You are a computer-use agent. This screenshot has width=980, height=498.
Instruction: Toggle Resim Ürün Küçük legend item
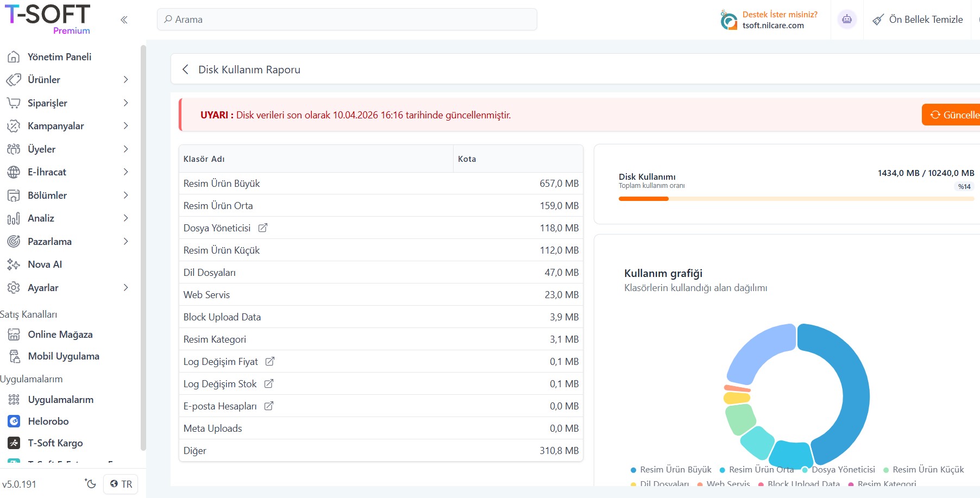(x=924, y=470)
